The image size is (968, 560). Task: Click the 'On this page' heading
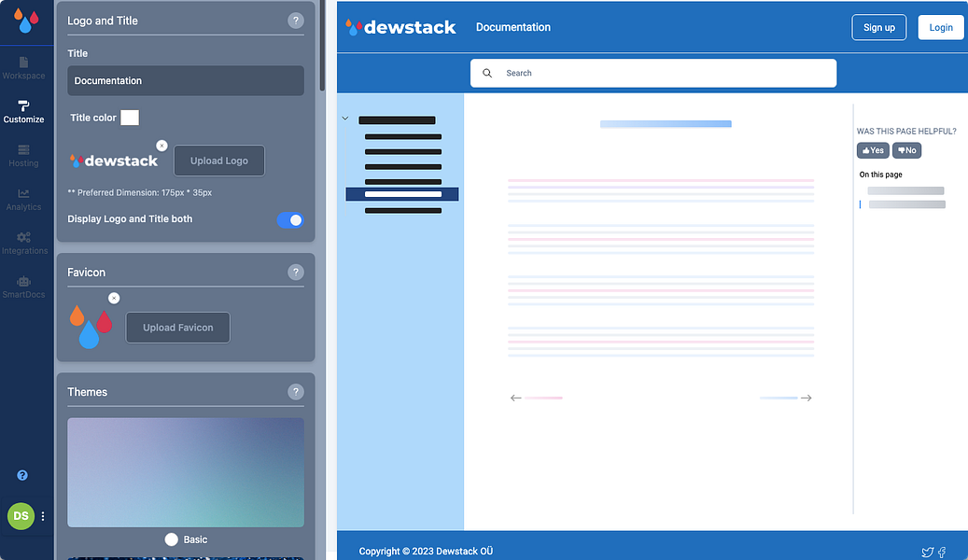[881, 175]
